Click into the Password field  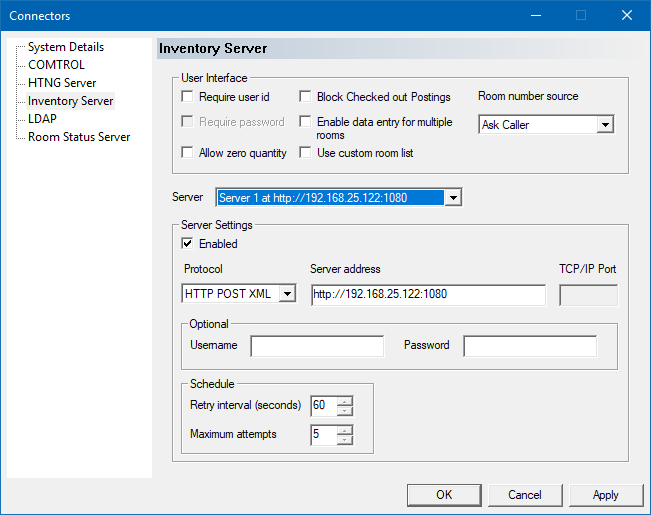tap(530, 346)
